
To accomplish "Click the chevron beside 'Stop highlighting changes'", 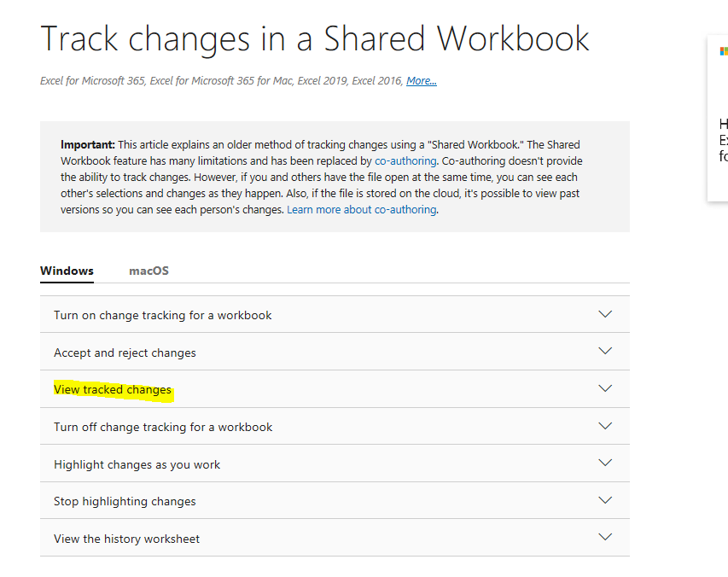I will point(605,500).
